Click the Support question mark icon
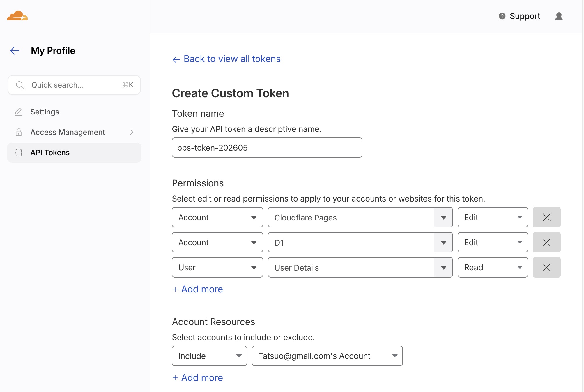584x392 pixels. [502, 16]
